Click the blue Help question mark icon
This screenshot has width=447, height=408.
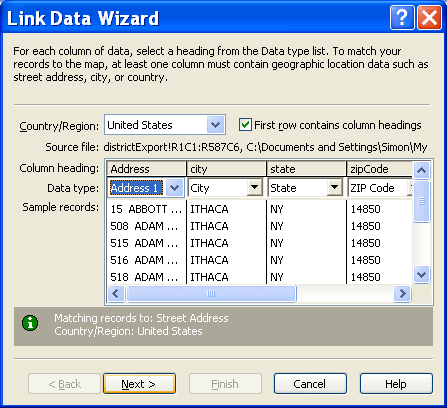tap(402, 17)
